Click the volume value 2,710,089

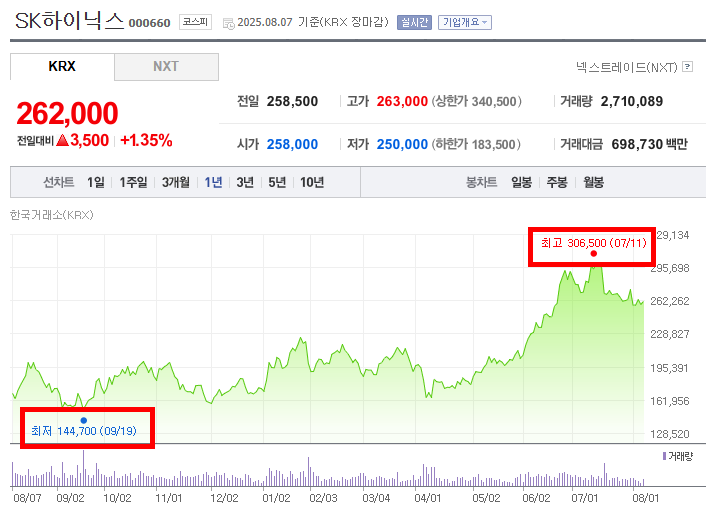(x=632, y=101)
